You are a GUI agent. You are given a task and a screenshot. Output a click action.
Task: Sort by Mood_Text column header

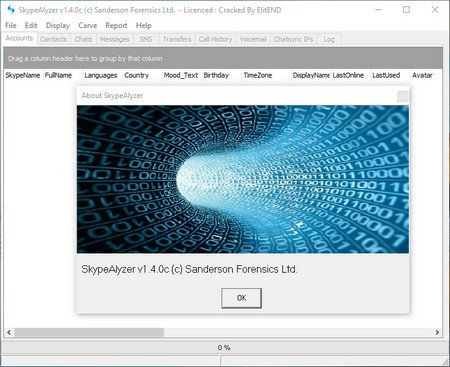point(182,75)
